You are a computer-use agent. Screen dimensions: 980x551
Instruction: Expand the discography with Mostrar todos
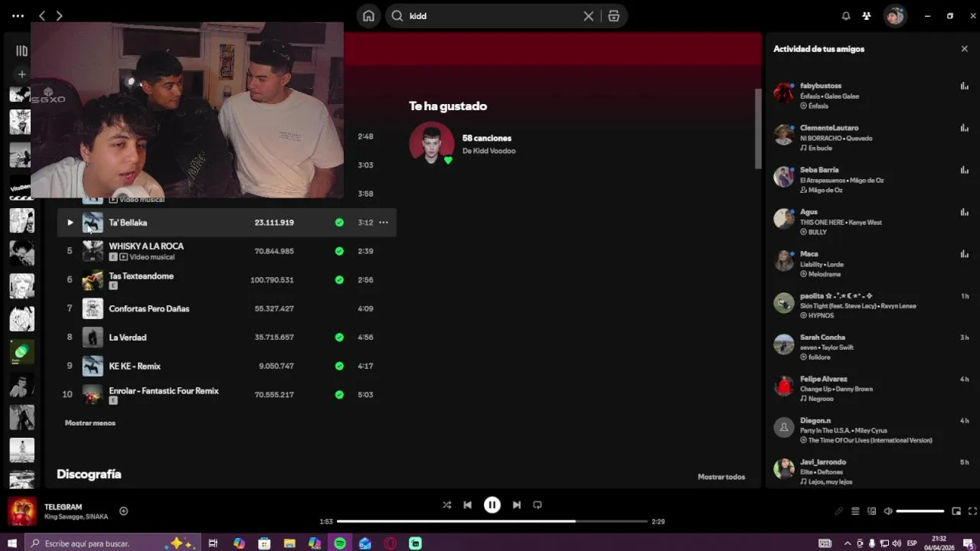click(721, 477)
